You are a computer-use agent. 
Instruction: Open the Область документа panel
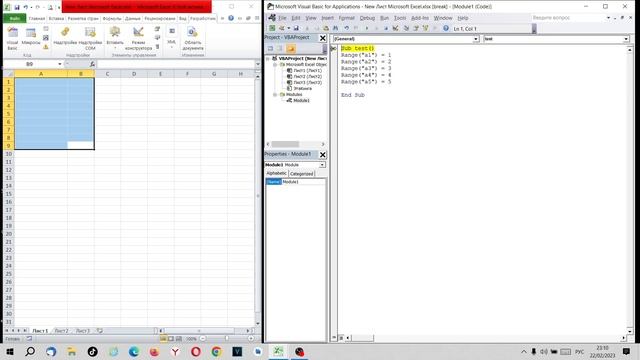click(x=193, y=39)
